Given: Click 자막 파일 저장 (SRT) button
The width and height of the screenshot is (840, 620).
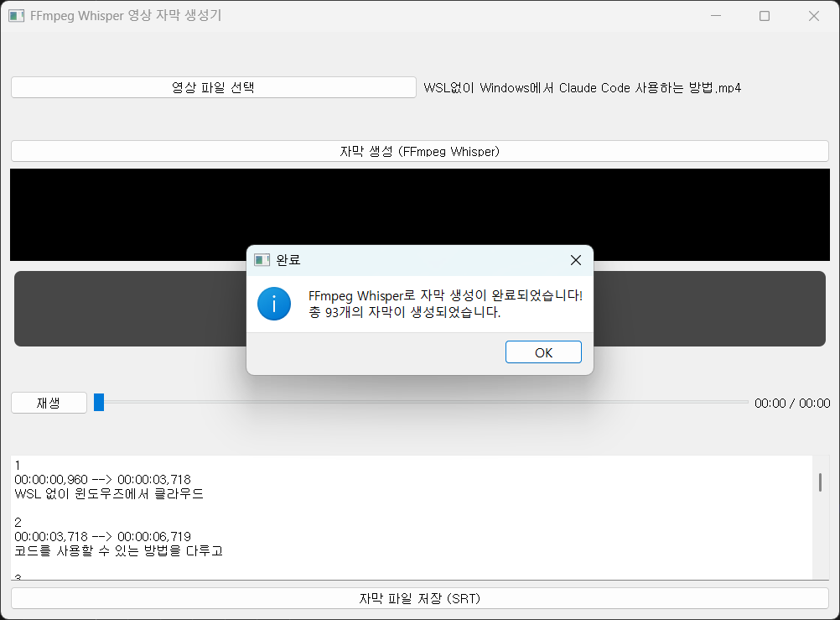Looking at the screenshot, I should click(419, 598).
